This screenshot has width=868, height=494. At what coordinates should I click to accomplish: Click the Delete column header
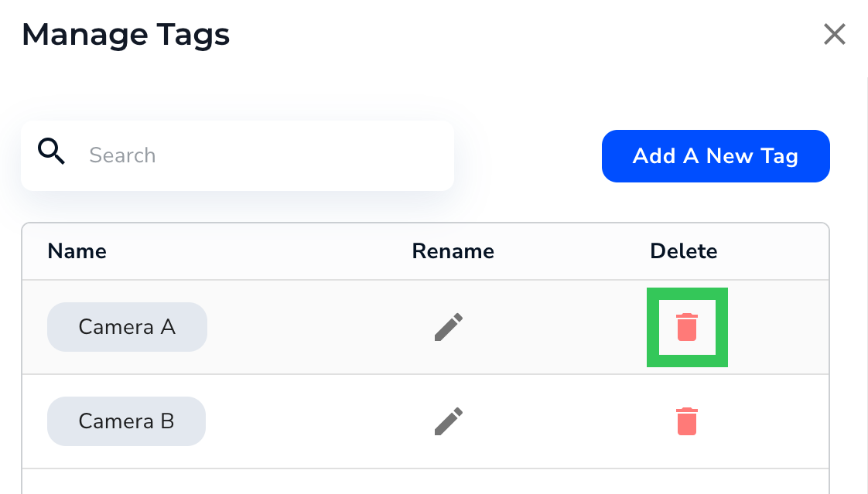[683, 251]
